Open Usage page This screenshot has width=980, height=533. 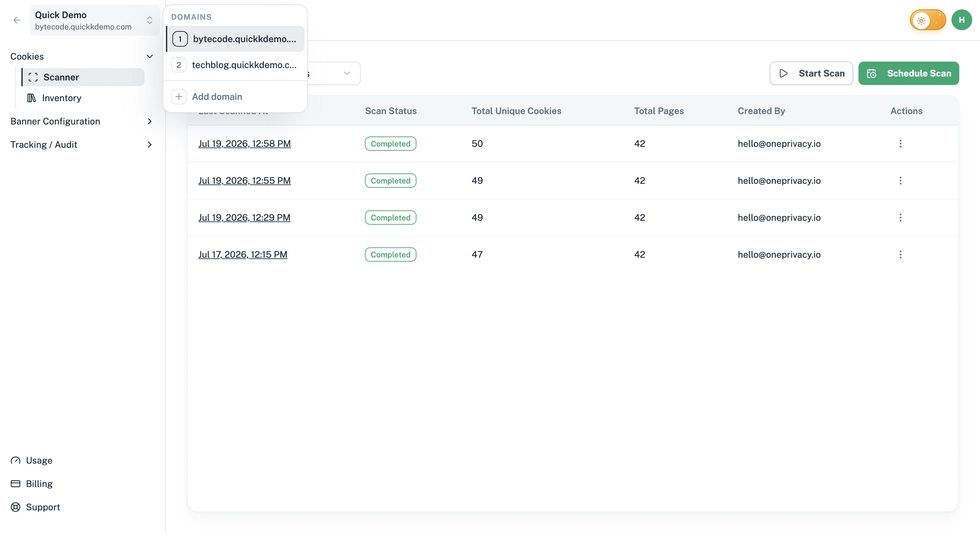click(31, 460)
